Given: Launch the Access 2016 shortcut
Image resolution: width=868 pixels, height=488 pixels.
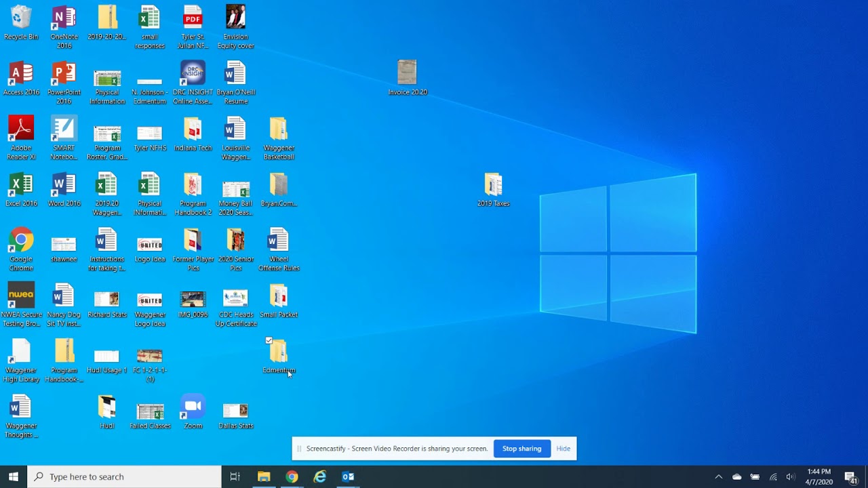Looking at the screenshot, I should (21, 79).
